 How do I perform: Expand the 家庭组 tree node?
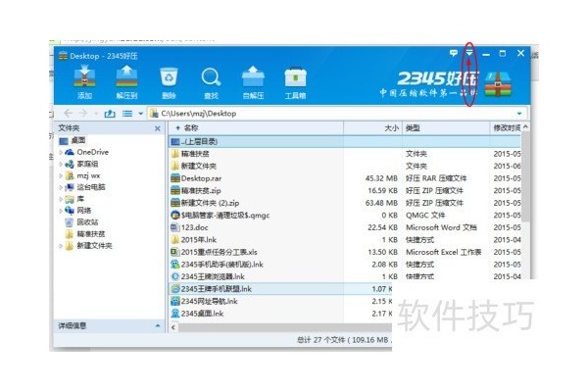tap(61, 164)
